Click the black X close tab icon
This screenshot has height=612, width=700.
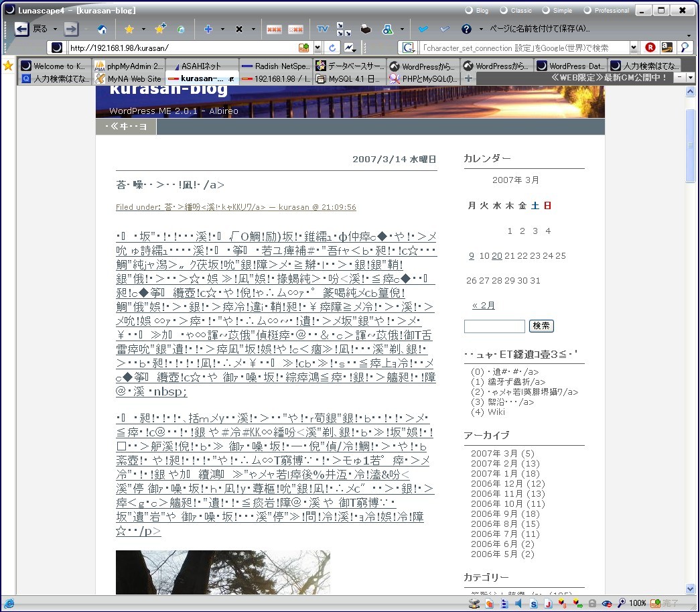coord(239,29)
